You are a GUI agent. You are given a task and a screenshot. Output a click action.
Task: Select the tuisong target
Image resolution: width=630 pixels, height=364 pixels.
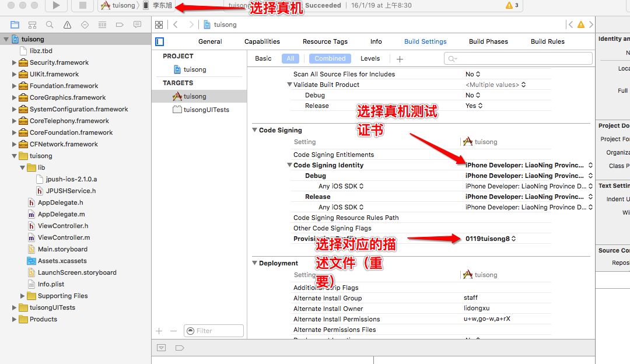tap(199, 96)
